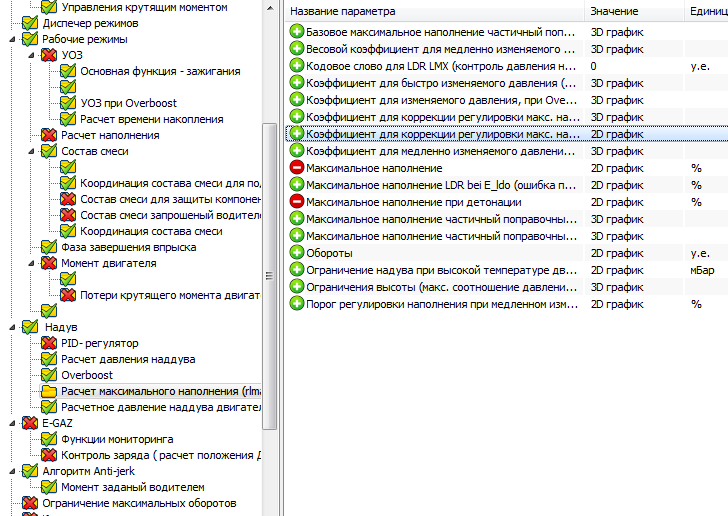Click the red icon for Максимальное наполнение при детонации
Screen dimensions: 728x516
(296, 202)
